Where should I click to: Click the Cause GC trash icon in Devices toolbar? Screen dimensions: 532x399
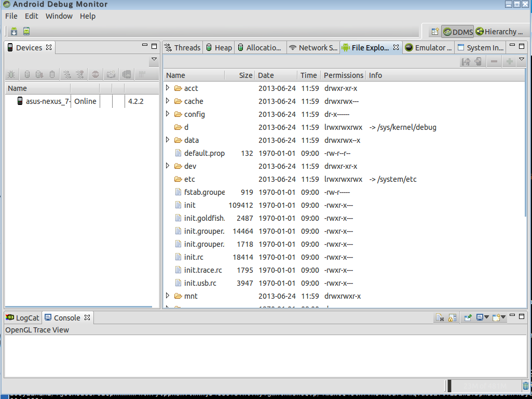[x=52, y=74]
